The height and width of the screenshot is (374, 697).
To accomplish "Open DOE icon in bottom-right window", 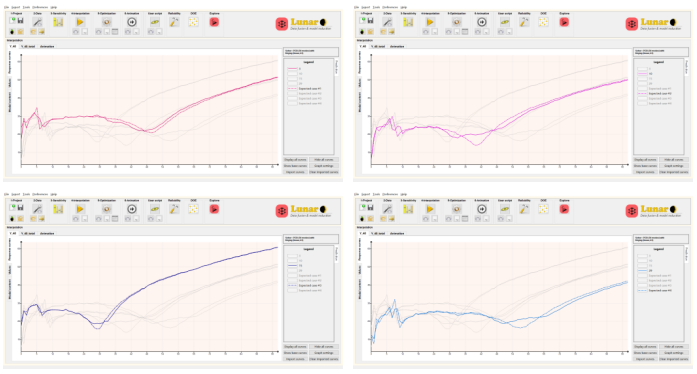I will click(543, 209).
